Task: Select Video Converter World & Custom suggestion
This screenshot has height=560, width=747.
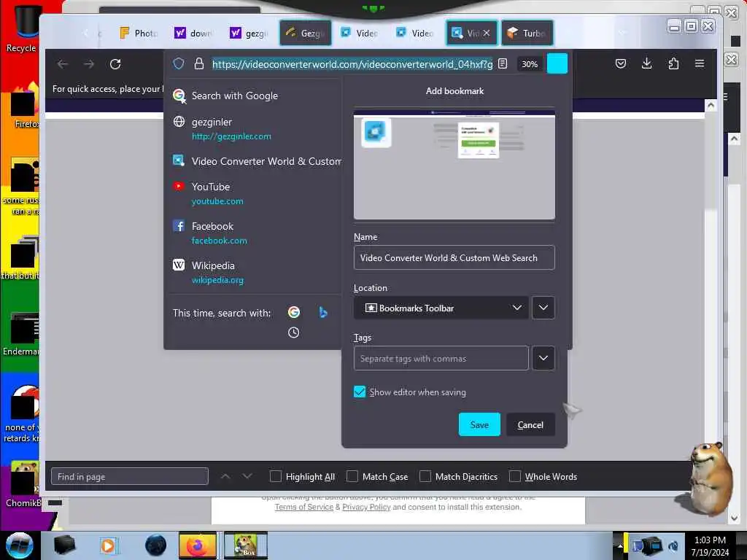Action: coord(252,161)
